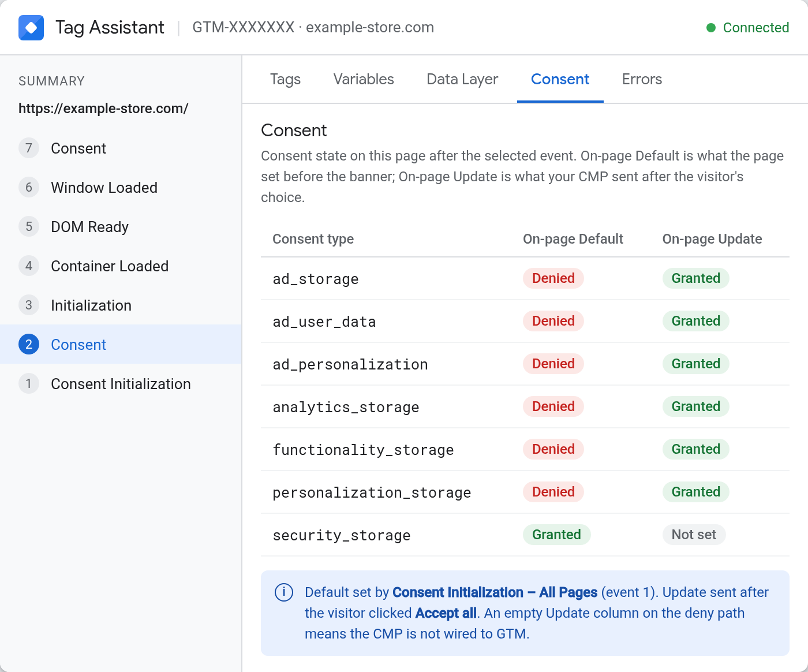This screenshot has height=672, width=808.
Task: Open the Window Loaded event
Action: point(121,187)
